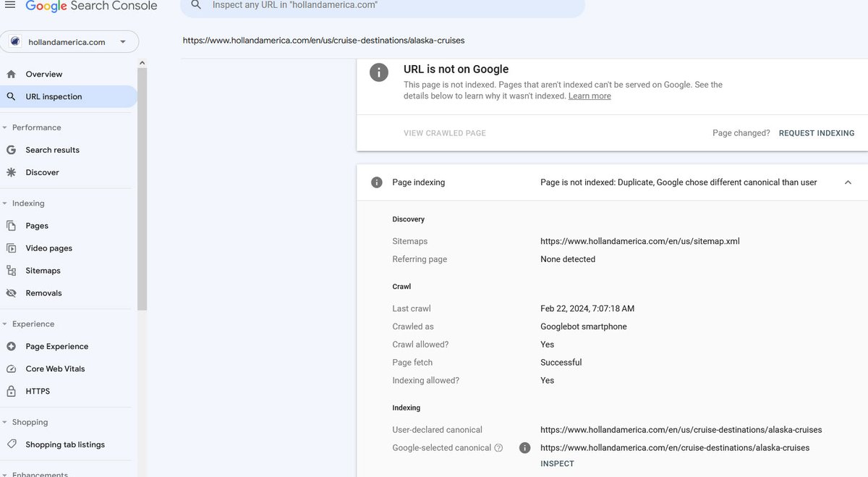
Task: Click the HTTPS lock icon
Action: pos(11,392)
